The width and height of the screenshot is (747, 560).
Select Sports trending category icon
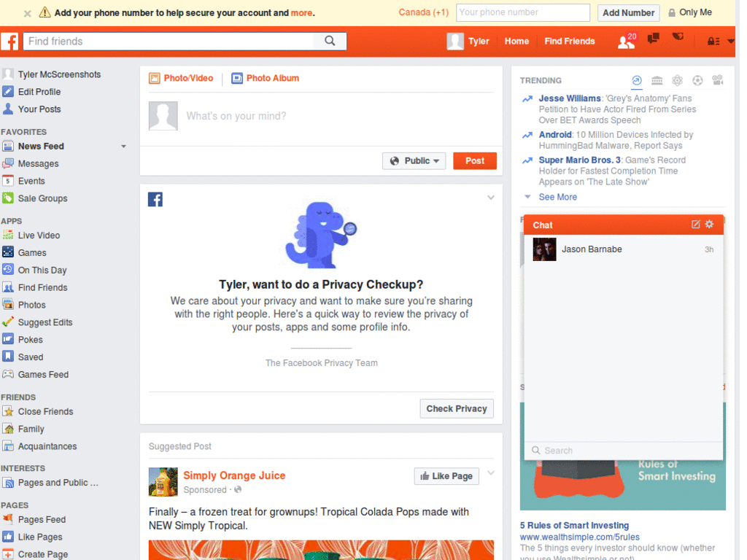coord(697,80)
